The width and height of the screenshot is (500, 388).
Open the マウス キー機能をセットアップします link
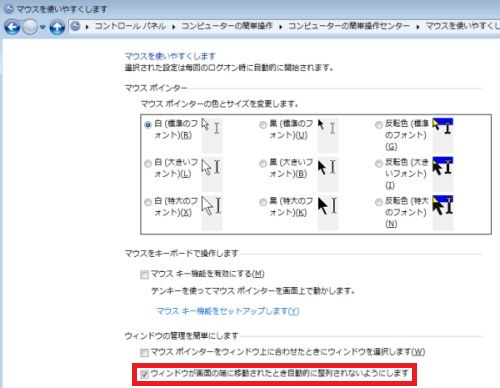click(x=228, y=311)
